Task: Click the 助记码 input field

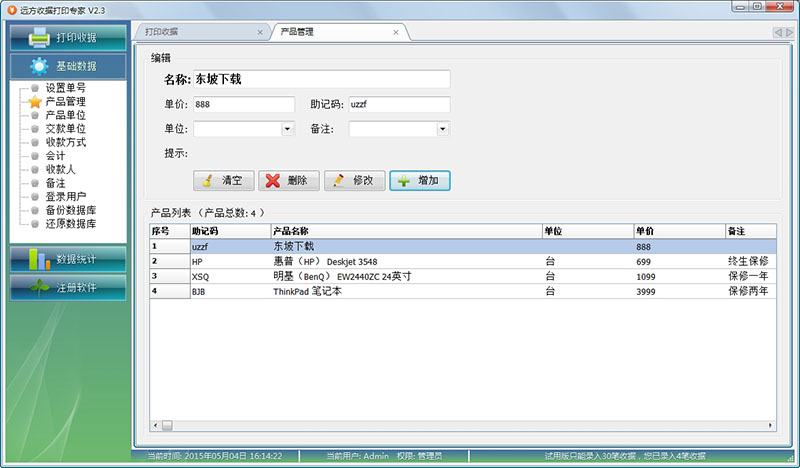Action: pyautogui.click(x=399, y=104)
